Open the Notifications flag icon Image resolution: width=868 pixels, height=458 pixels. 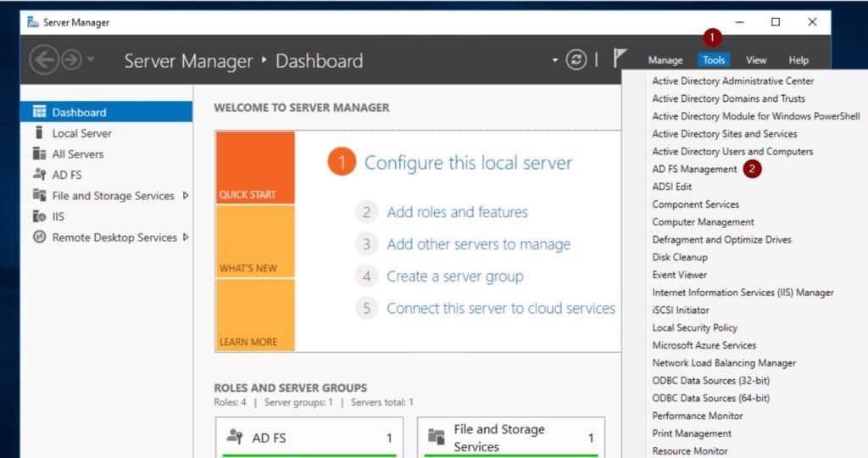pos(620,59)
